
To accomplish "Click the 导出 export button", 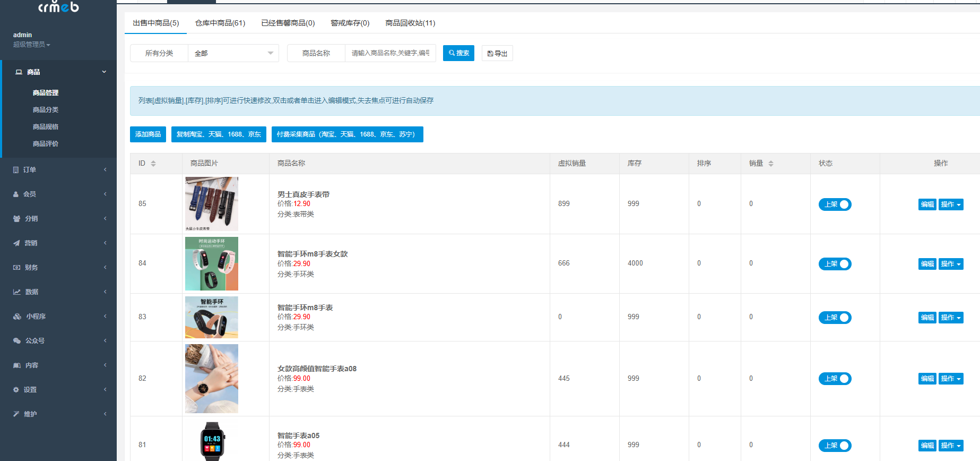I will (497, 54).
